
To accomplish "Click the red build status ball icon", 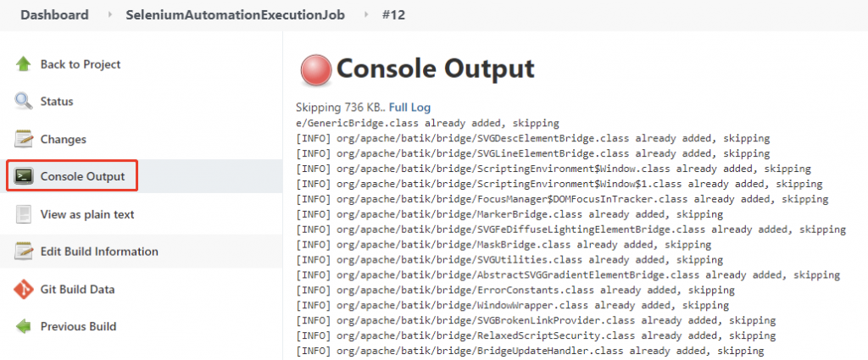I will click(x=315, y=70).
